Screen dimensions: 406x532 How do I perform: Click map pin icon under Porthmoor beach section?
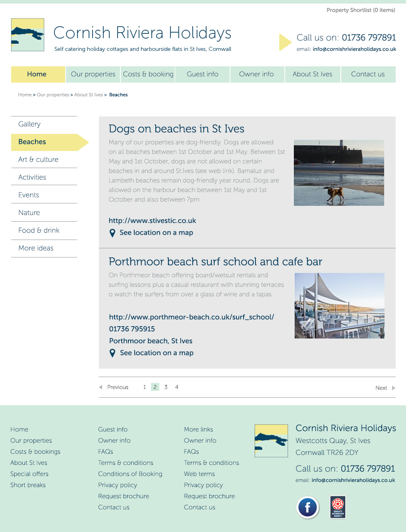click(112, 353)
